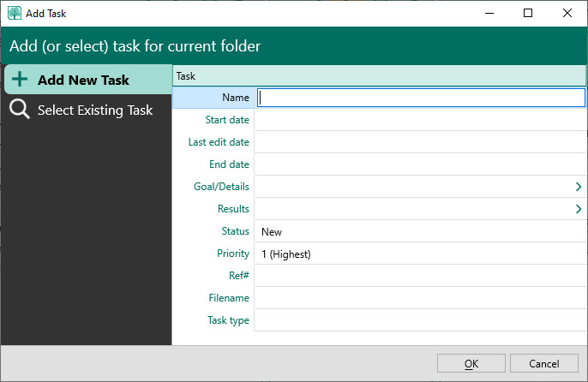Click the Ref# input field
Image resolution: width=588 pixels, height=382 pixels.
(x=418, y=276)
